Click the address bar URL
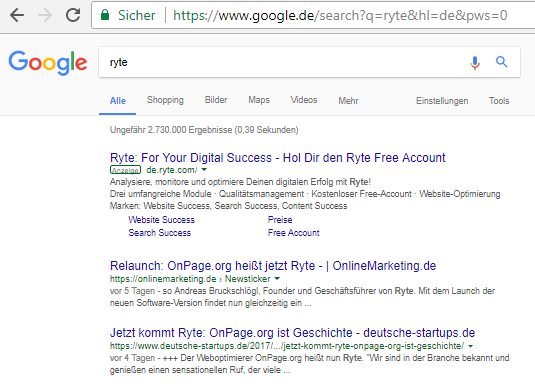 pos(340,15)
